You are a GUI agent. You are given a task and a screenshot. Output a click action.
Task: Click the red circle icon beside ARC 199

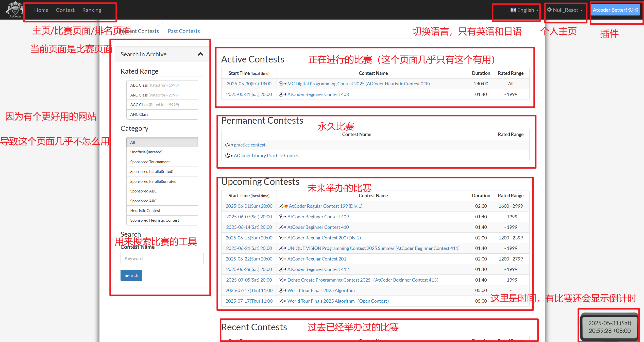(286, 206)
